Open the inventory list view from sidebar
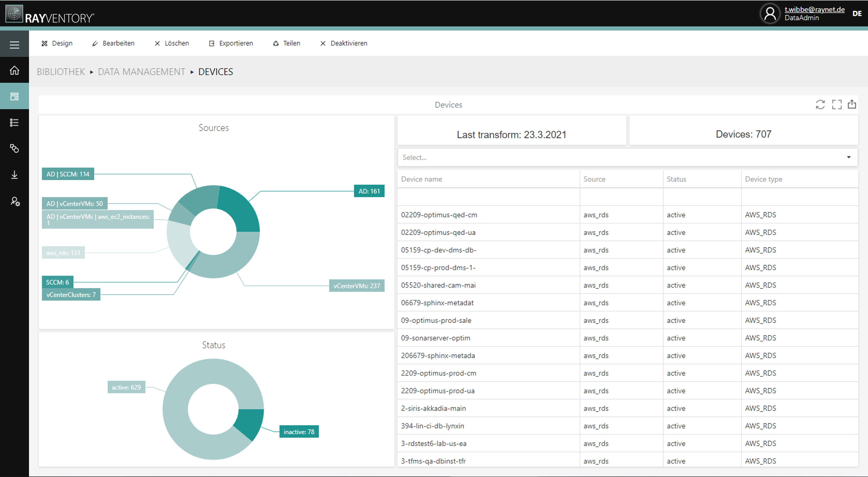 [15, 122]
